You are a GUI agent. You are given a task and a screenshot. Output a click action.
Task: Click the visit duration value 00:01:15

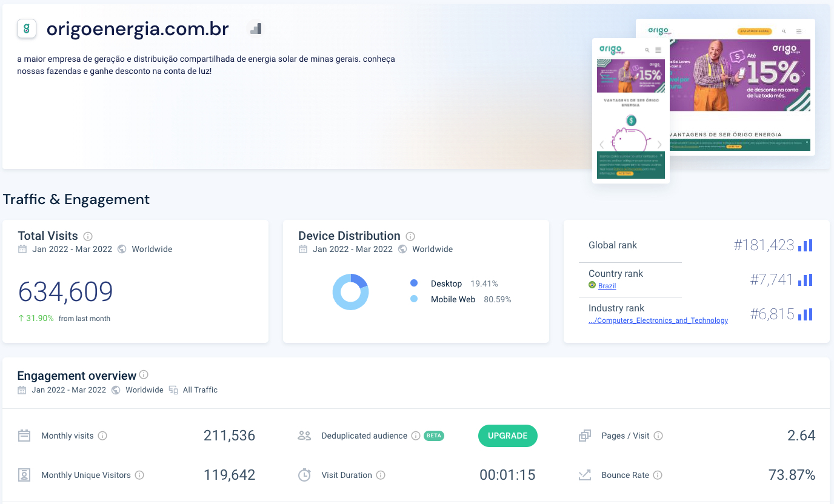pos(507,475)
